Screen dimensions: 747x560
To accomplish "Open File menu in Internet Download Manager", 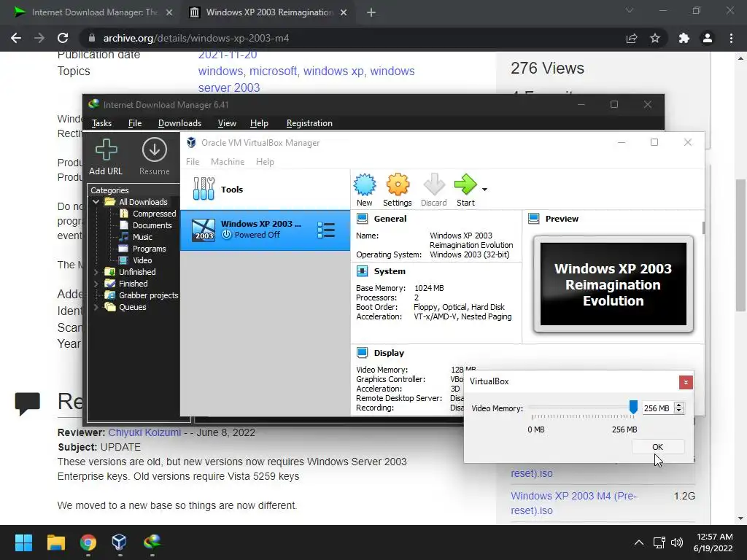I will pos(135,123).
